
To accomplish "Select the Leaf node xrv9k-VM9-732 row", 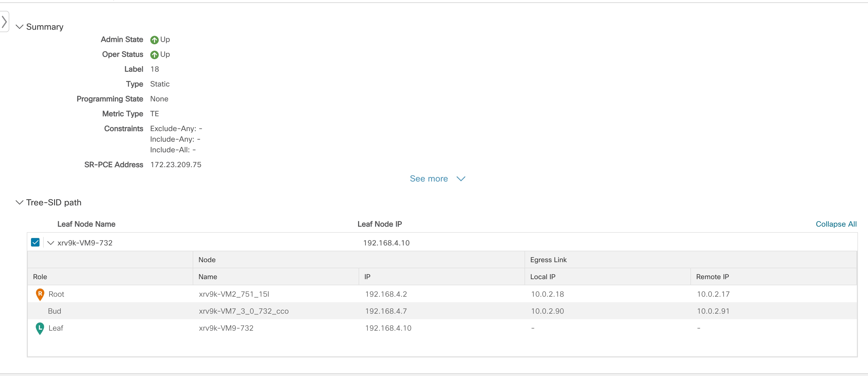I will click(x=226, y=328).
